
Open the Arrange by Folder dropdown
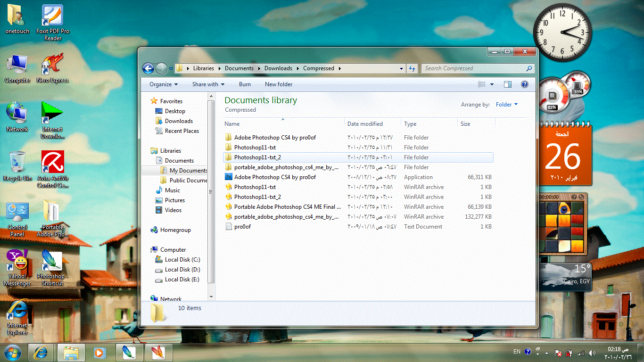507,105
